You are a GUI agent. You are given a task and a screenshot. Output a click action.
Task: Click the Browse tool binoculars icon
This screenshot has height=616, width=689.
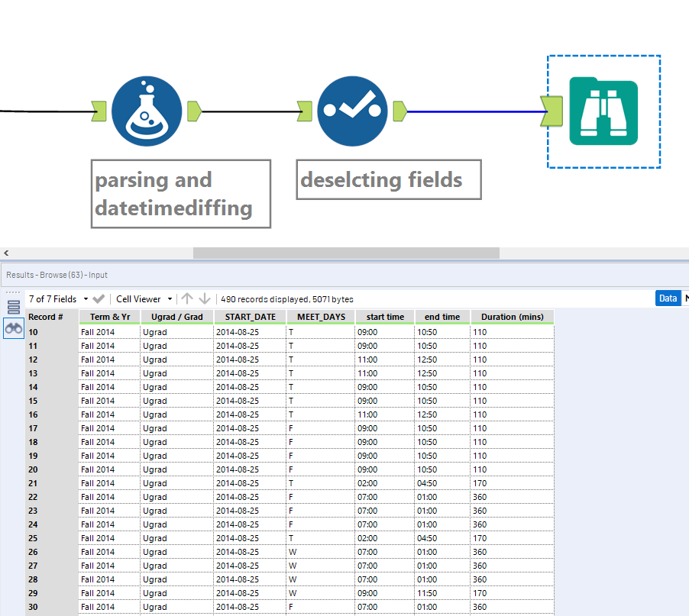[603, 111]
